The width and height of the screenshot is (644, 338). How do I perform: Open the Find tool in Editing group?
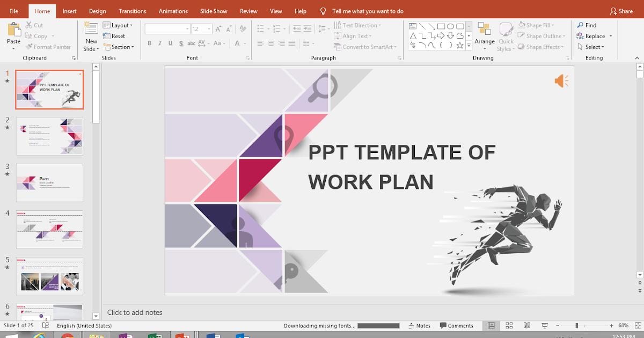click(x=589, y=25)
